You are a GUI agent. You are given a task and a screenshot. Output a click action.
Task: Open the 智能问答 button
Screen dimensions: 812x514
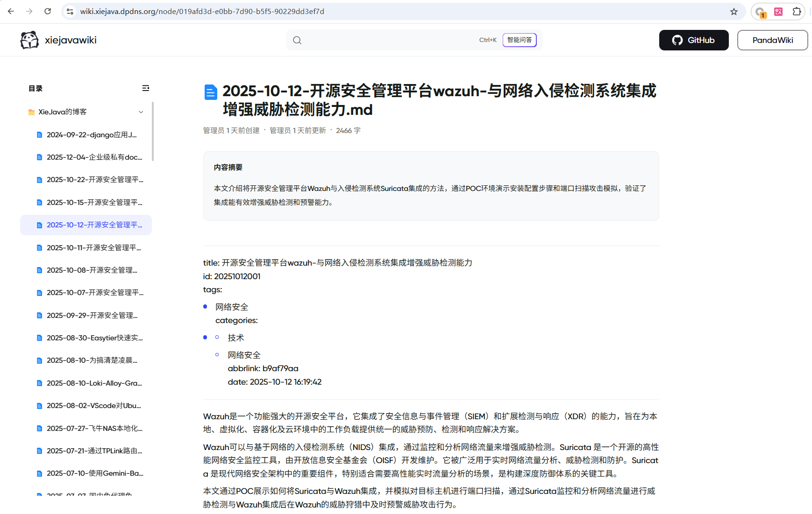point(519,40)
